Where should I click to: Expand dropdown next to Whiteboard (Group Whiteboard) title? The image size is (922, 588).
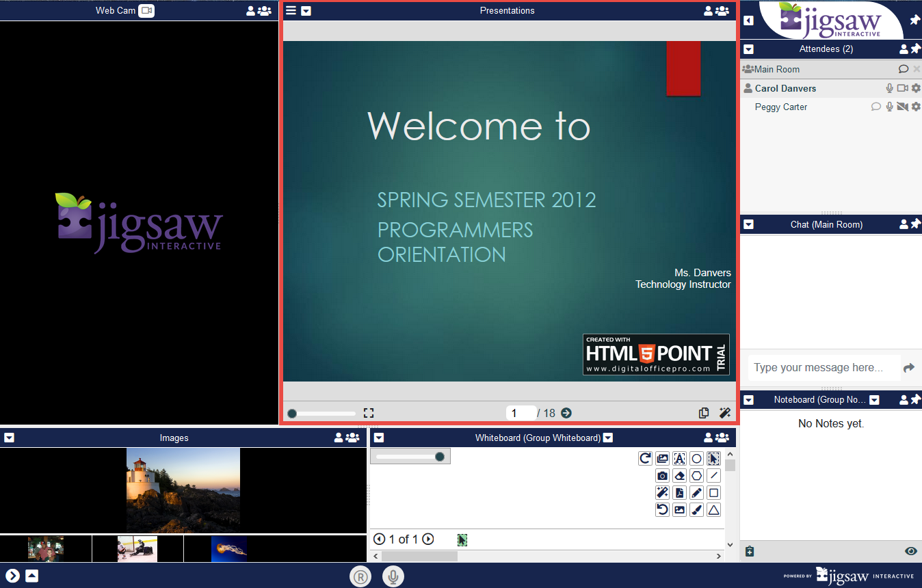tap(608, 438)
